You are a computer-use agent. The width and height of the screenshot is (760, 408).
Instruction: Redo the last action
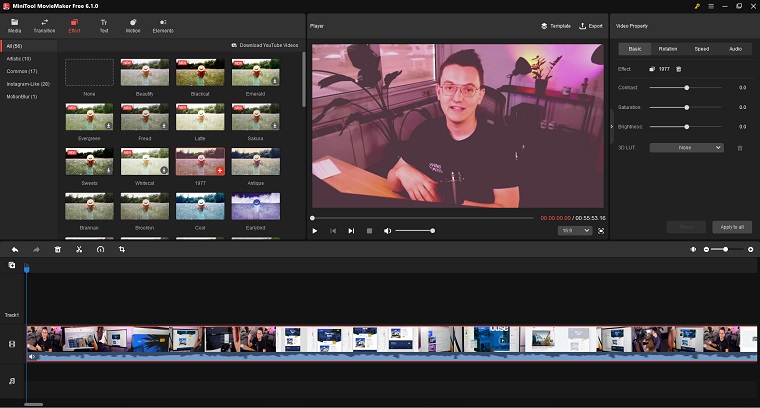36,249
